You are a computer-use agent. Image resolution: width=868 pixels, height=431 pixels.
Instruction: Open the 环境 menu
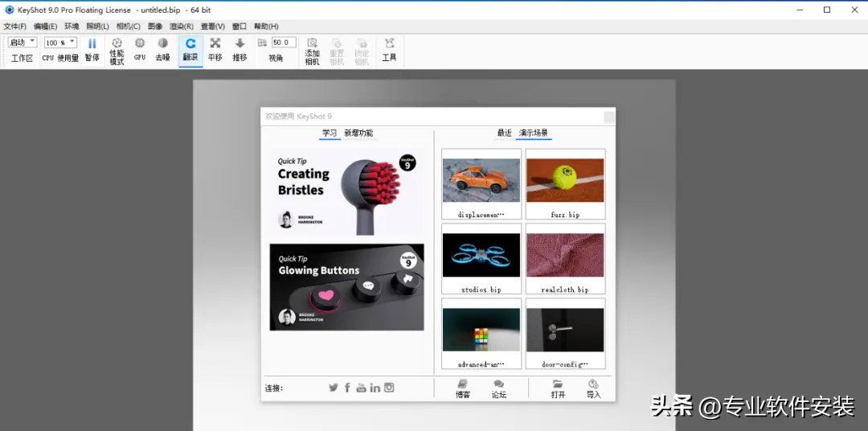72,27
